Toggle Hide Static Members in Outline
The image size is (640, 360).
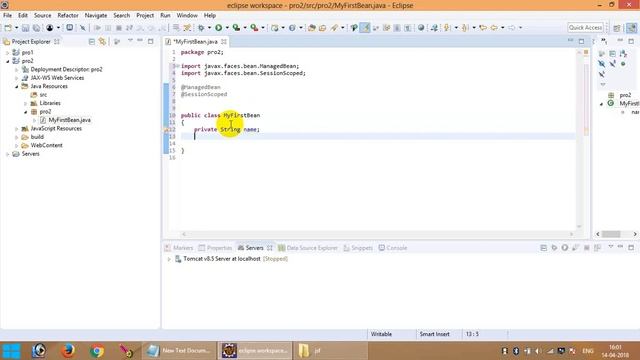(612, 64)
